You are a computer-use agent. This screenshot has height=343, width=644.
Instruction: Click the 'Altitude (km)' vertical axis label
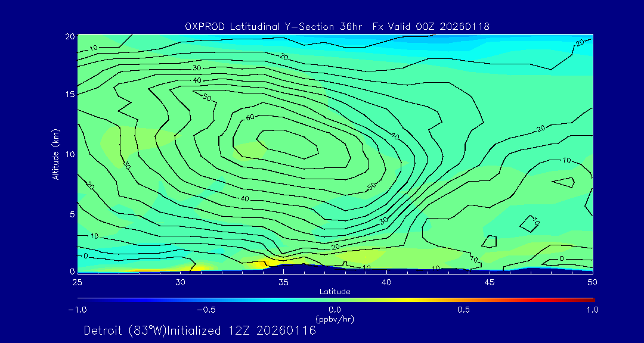(55, 154)
